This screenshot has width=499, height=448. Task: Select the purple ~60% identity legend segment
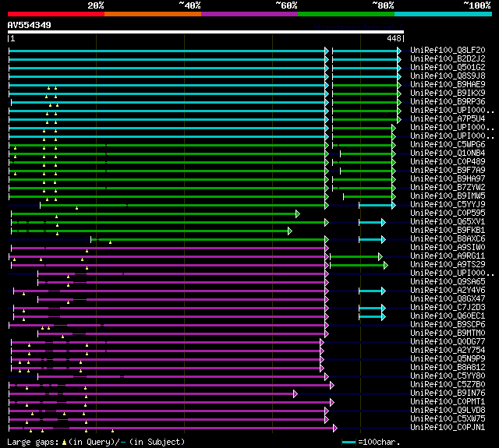[x=249, y=13]
